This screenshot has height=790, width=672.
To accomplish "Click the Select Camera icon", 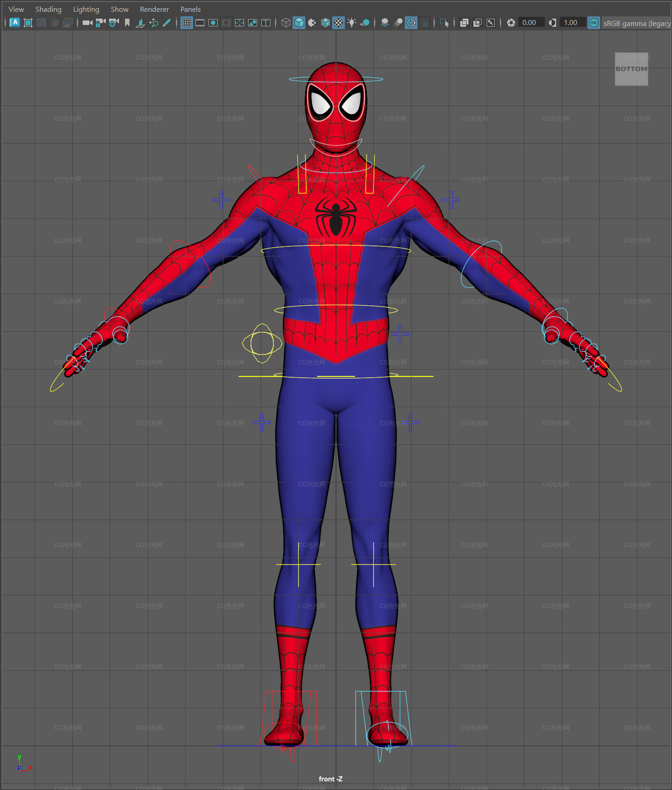I will [x=87, y=22].
